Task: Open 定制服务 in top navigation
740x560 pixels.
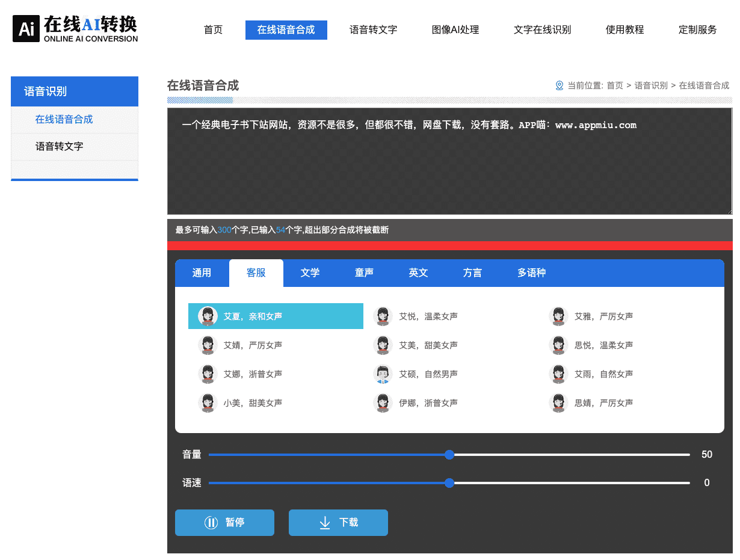Action: tap(697, 29)
